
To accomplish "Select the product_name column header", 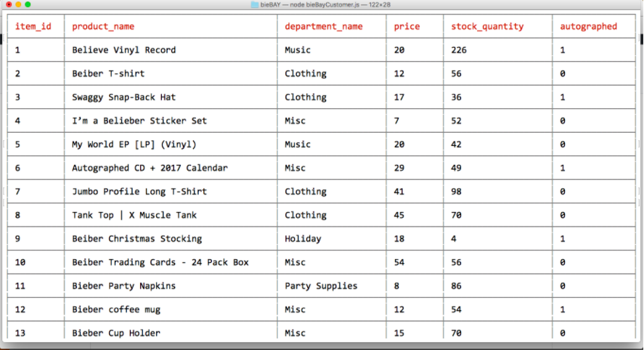I will [103, 27].
